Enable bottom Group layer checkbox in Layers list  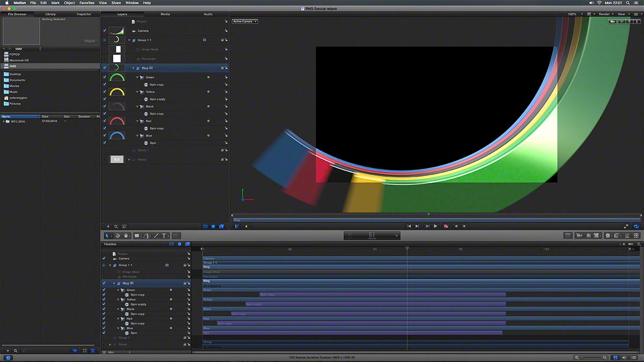[x=105, y=159]
